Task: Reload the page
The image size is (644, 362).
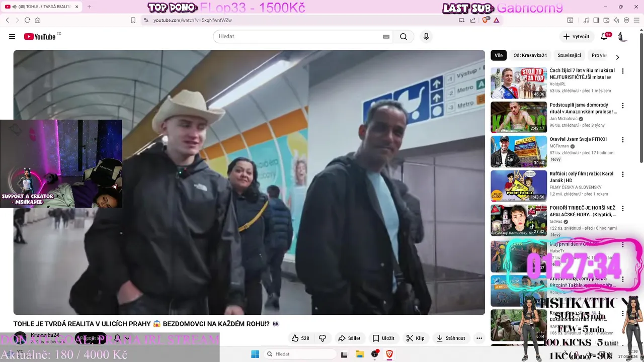Action: click(x=27, y=20)
